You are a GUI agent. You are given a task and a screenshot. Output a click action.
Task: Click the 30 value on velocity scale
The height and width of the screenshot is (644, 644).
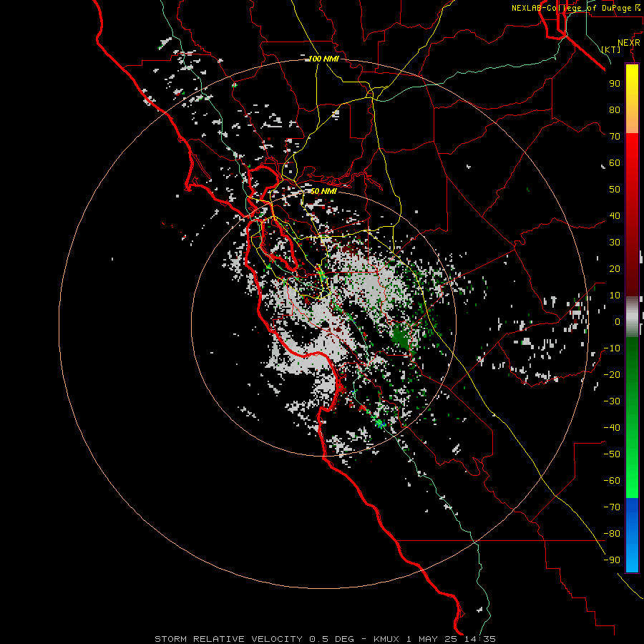click(x=615, y=243)
